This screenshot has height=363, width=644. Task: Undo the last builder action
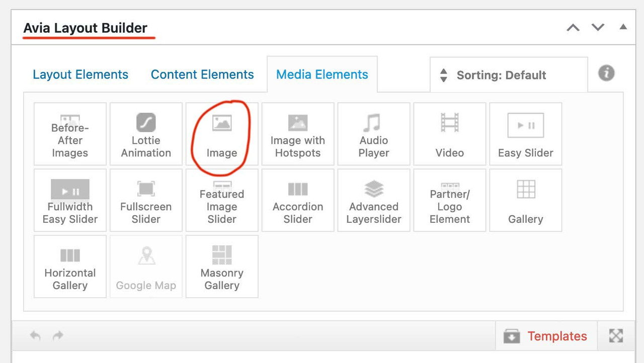[x=35, y=336]
